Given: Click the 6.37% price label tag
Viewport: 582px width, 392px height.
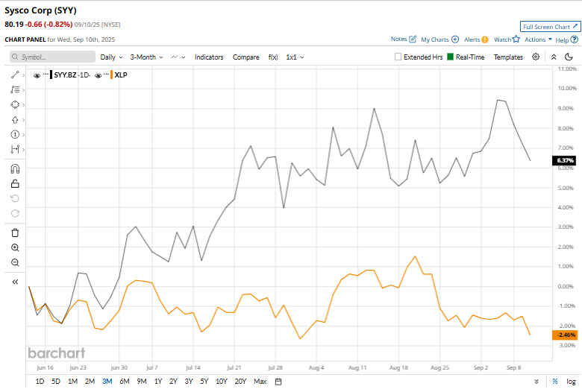Looking at the screenshot, I should (564, 160).
